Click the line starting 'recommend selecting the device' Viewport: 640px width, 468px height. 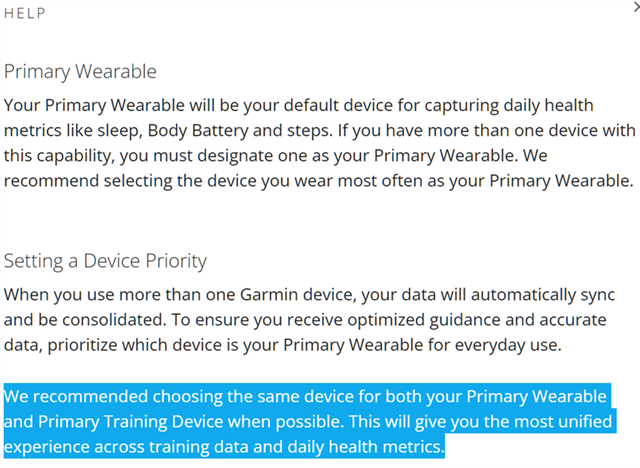(318, 181)
